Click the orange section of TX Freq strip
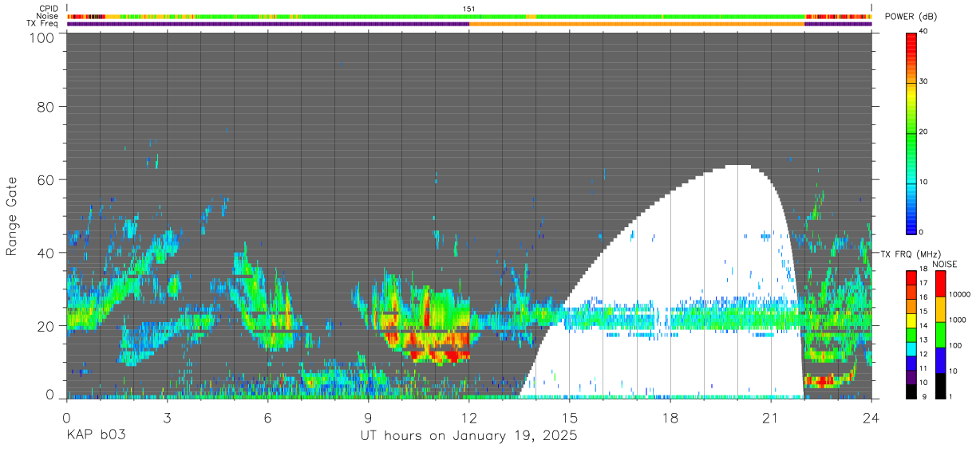Screen dimensions: 980x452 tap(637, 24)
